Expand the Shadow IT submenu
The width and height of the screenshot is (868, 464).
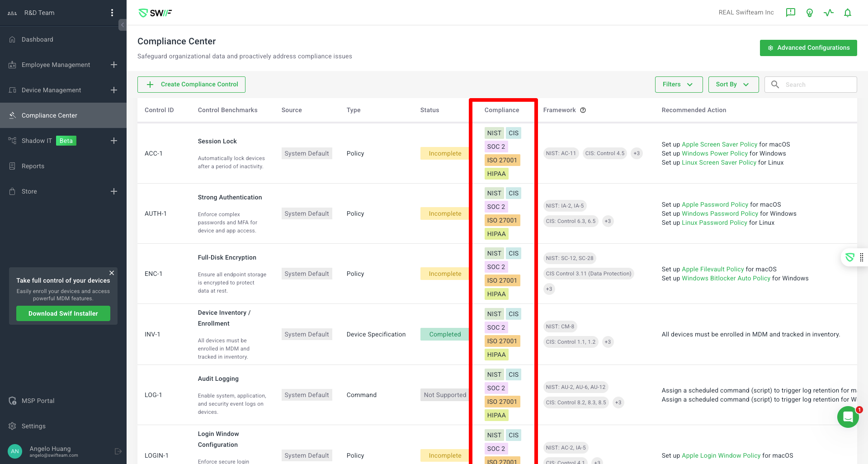[x=114, y=141]
